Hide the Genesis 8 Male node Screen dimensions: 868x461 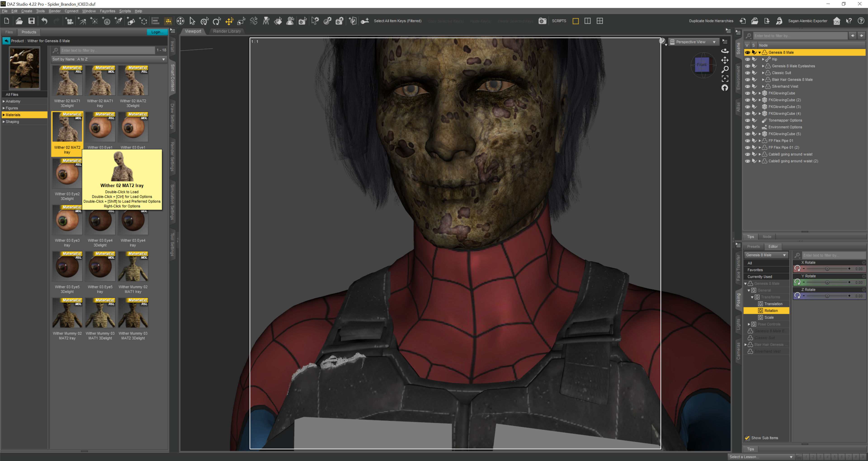(747, 52)
